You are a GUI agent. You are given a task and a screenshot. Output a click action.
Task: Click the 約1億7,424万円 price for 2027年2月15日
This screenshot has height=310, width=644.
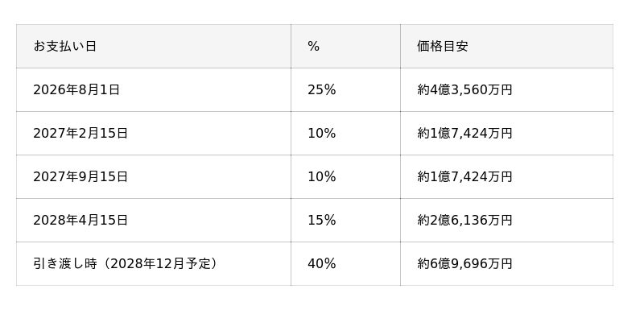tap(506, 134)
